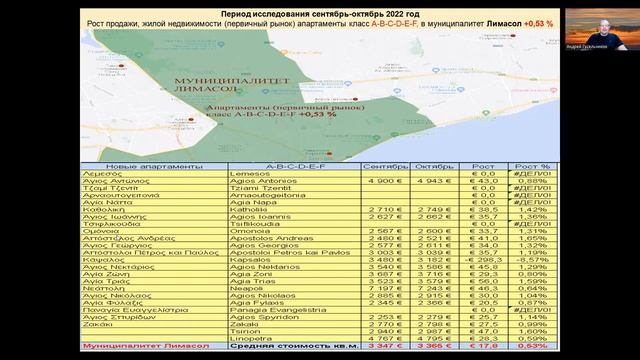Click the '€ 56,0' growth cell
640x360 pixels.
point(484,281)
